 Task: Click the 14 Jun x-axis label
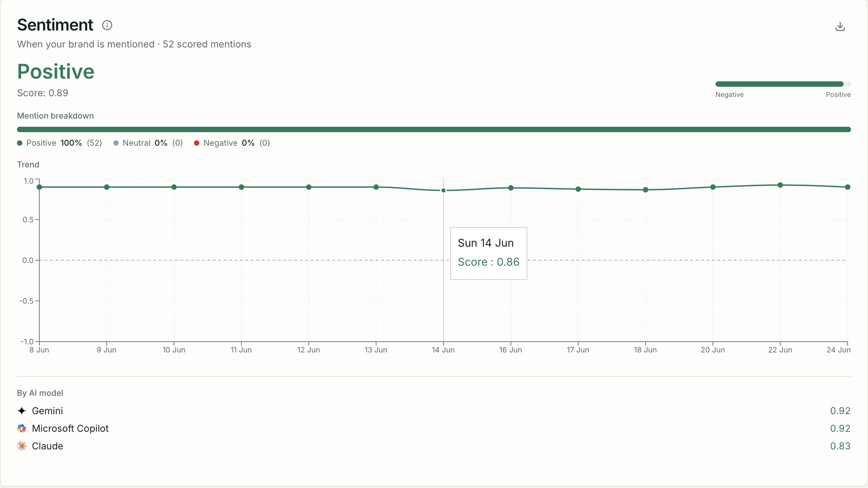point(443,350)
